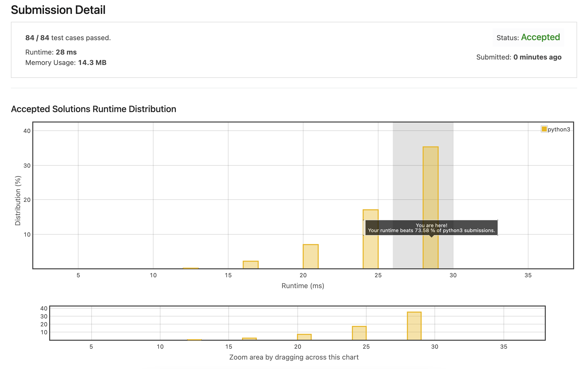Click the 'You are here!' tooltip

pos(431,228)
